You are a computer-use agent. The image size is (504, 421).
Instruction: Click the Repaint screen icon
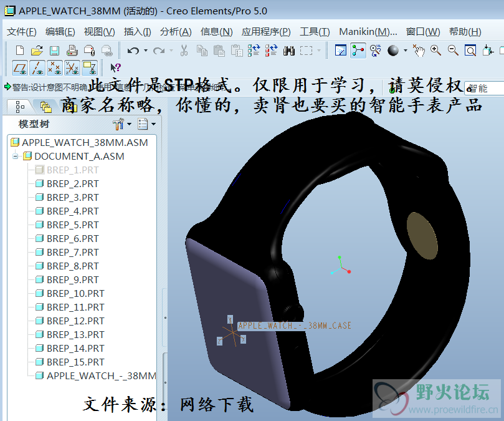[x=340, y=51]
